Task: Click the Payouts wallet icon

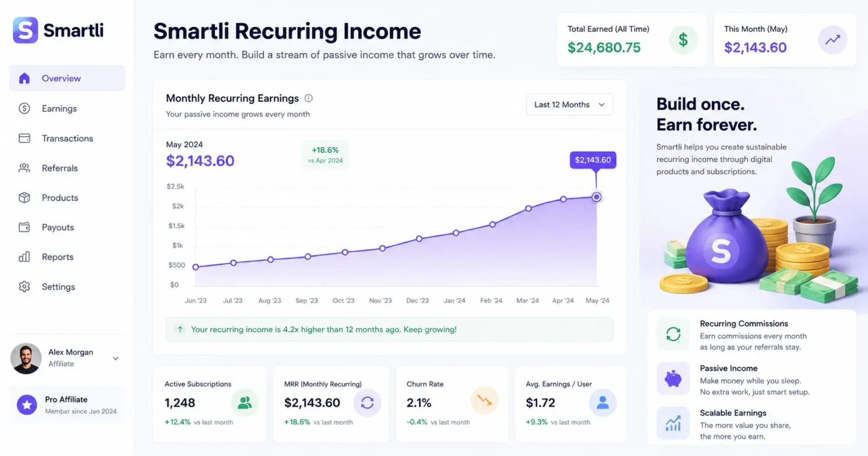Action: point(24,227)
